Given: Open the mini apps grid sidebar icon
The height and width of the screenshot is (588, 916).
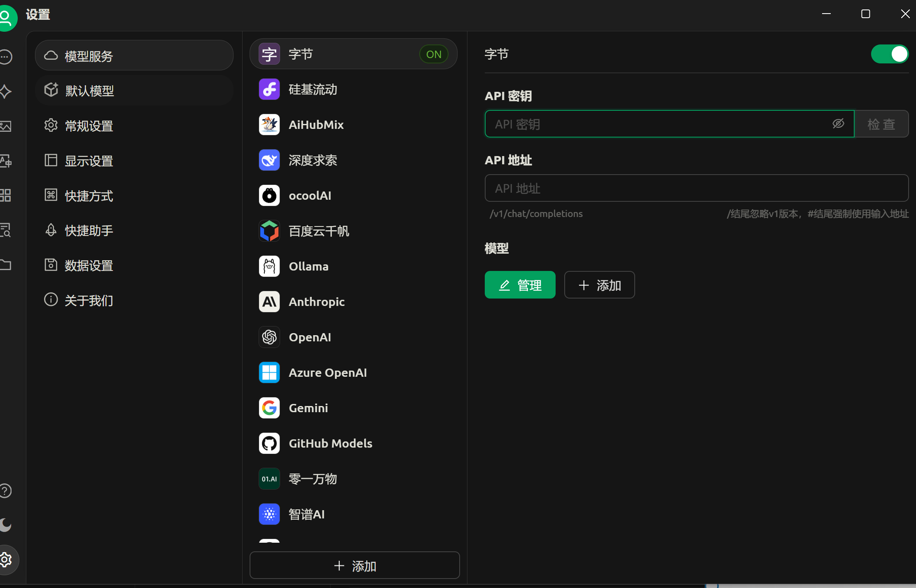Looking at the screenshot, I should point(5,195).
